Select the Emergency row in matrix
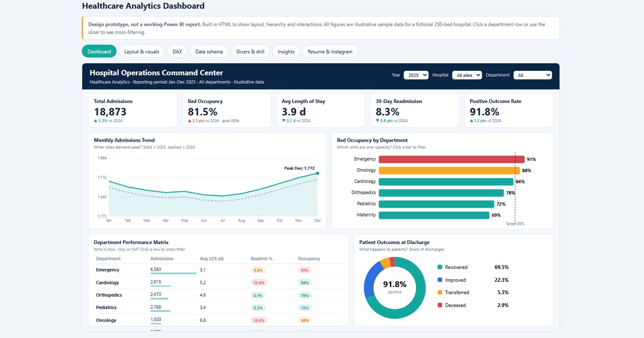 219,270
